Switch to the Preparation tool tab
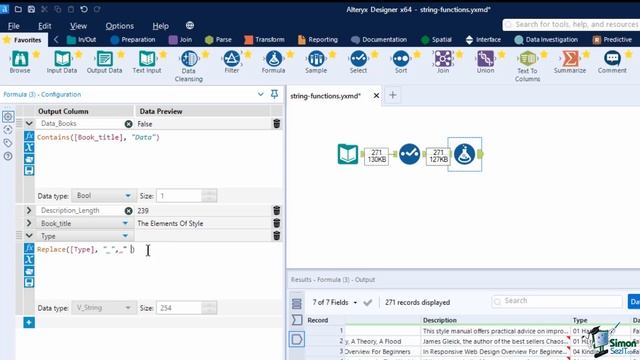Image resolution: width=640 pixels, height=360 pixels. [x=133, y=40]
